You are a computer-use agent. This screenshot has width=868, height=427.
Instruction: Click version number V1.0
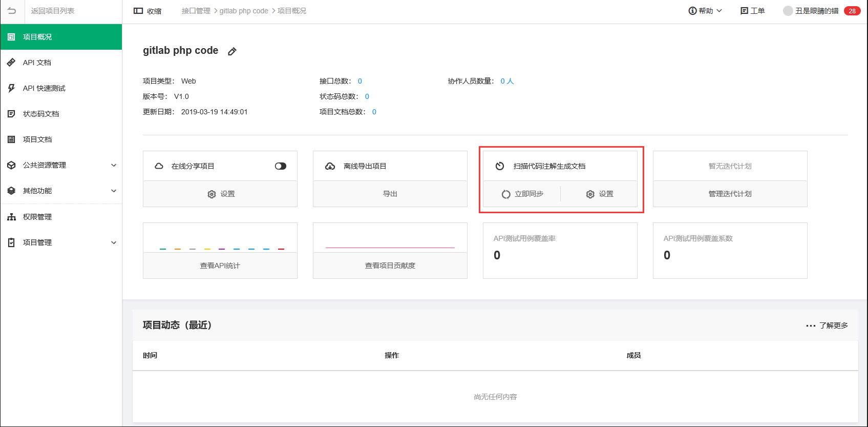pos(181,96)
